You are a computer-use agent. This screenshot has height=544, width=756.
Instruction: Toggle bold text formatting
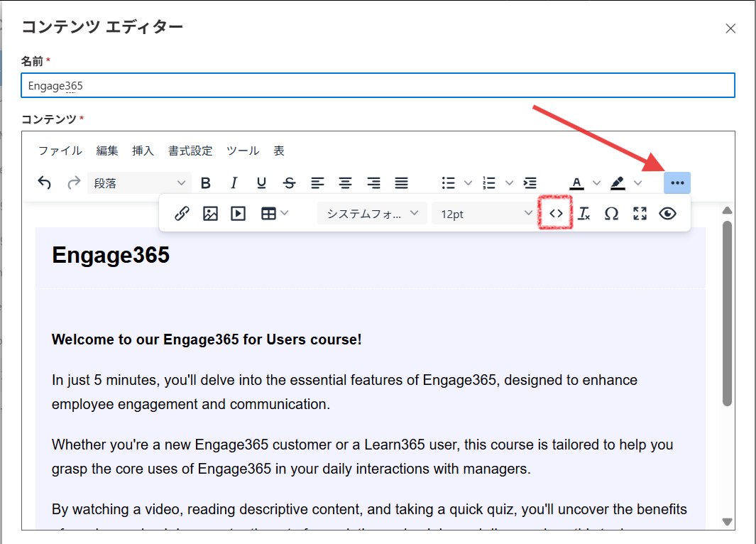click(205, 183)
